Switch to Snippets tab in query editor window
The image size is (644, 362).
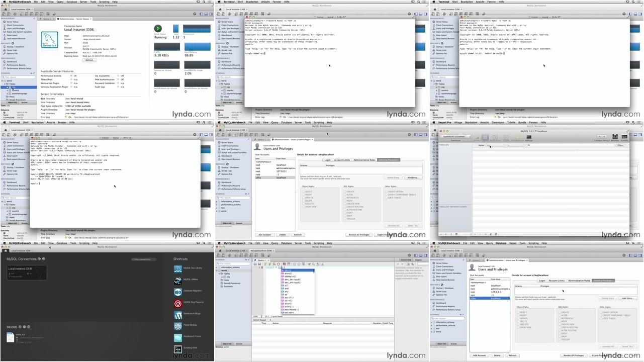point(419,260)
